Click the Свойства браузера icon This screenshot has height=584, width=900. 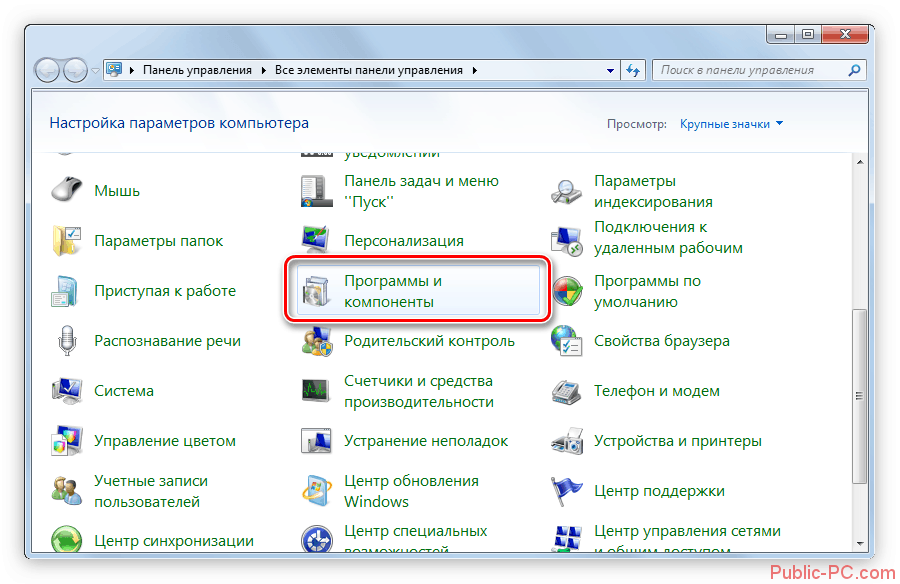pyautogui.click(x=567, y=341)
